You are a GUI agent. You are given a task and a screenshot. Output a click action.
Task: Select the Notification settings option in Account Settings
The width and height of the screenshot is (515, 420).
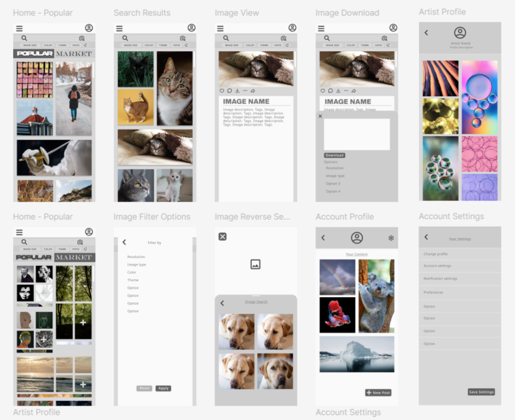460,279
